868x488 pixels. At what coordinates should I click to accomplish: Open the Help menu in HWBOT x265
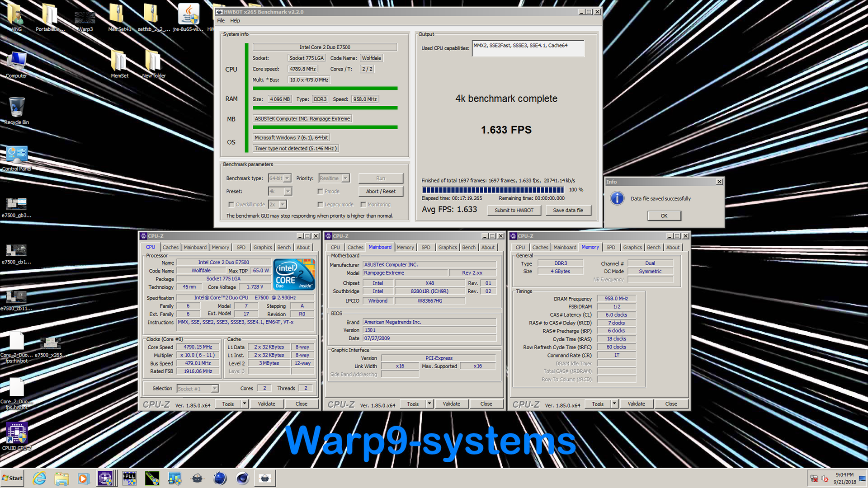pos(235,21)
